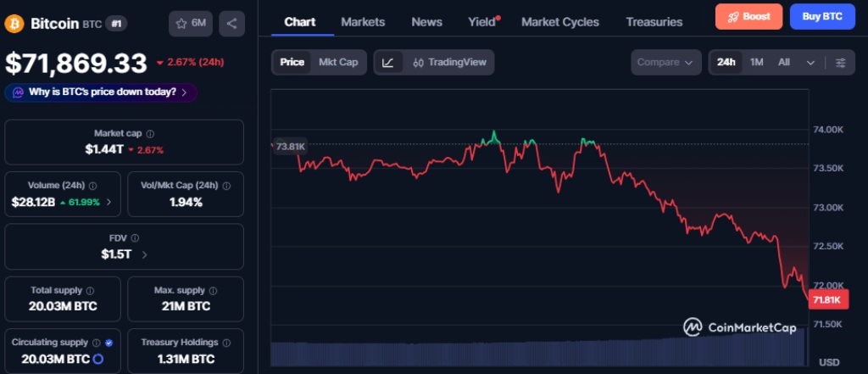
Task: Click the Market cap info icon
Action: click(151, 133)
